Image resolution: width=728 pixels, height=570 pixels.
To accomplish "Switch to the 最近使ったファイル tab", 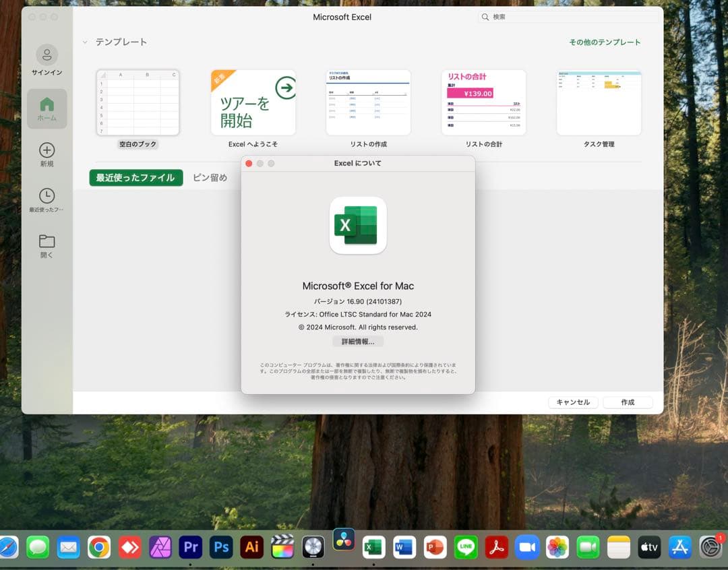I will [x=135, y=177].
